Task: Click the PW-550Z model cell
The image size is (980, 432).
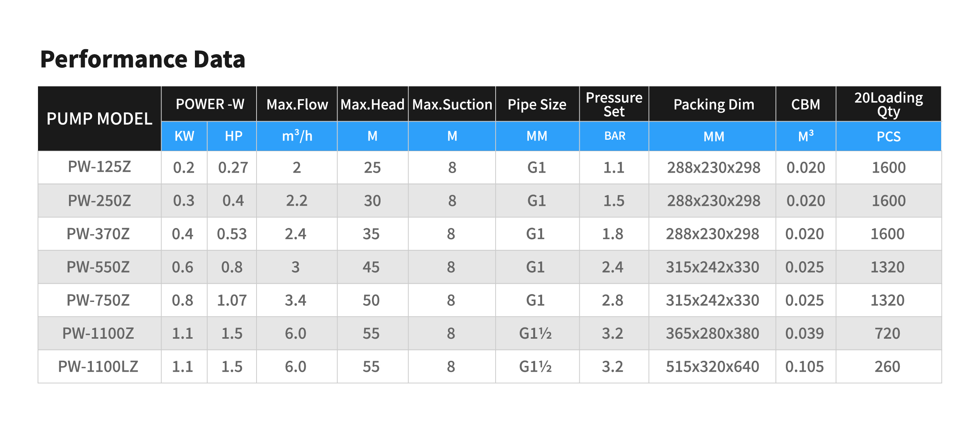Action: click(x=100, y=267)
